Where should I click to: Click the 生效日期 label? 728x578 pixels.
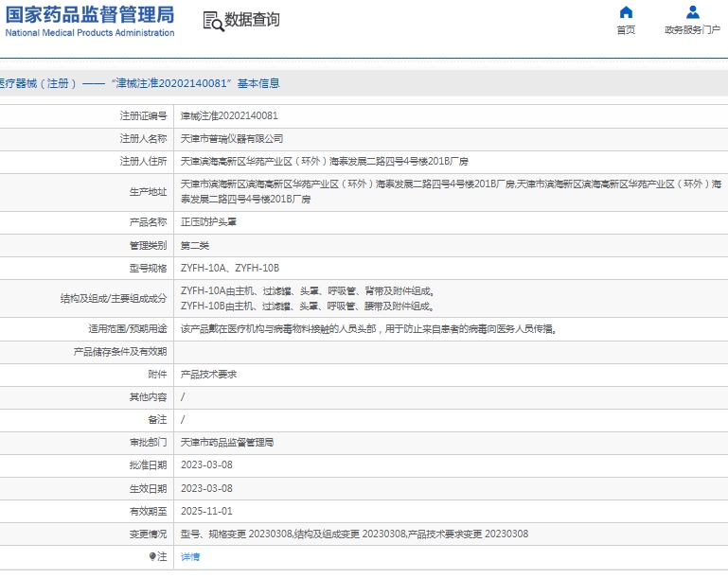coord(148,488)
